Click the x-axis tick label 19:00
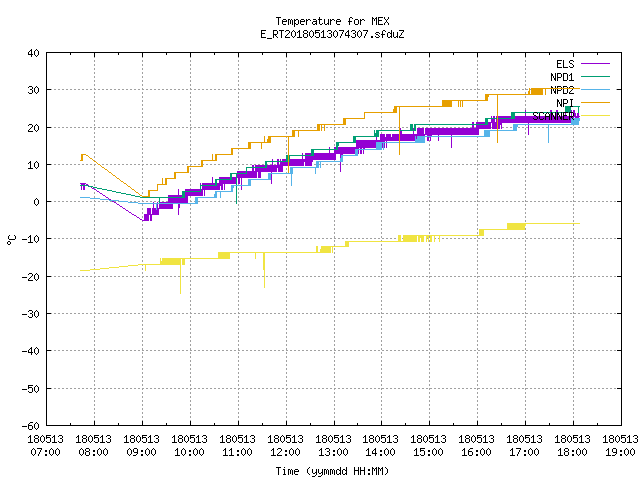Image resolution: width=640 pixels, height=480 pixels. click(x=620, y=452)
